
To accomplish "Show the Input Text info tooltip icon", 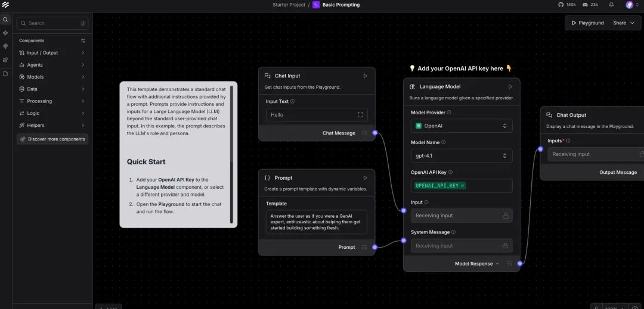I will point(292,102).
